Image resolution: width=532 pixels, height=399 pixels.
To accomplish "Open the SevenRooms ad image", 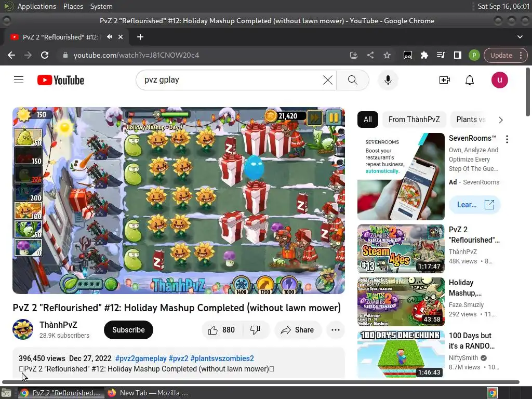I will tap(401, 177).
